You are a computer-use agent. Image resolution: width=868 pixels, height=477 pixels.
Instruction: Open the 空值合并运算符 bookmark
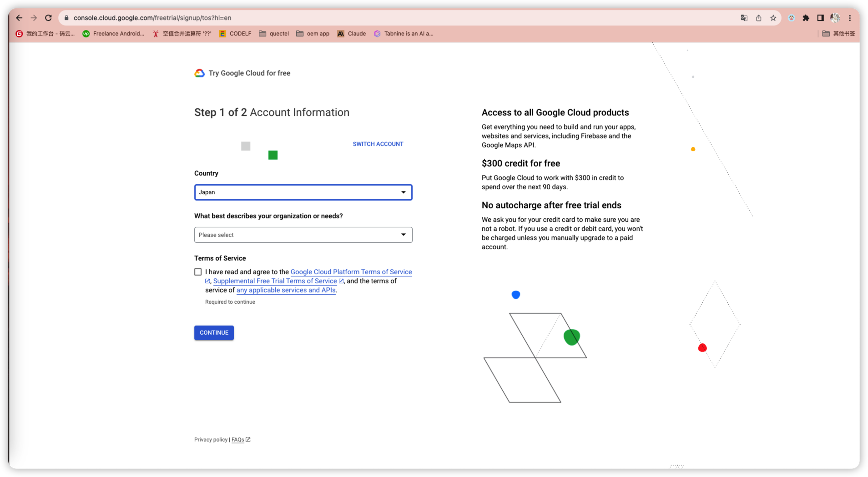tap(182, 34)
